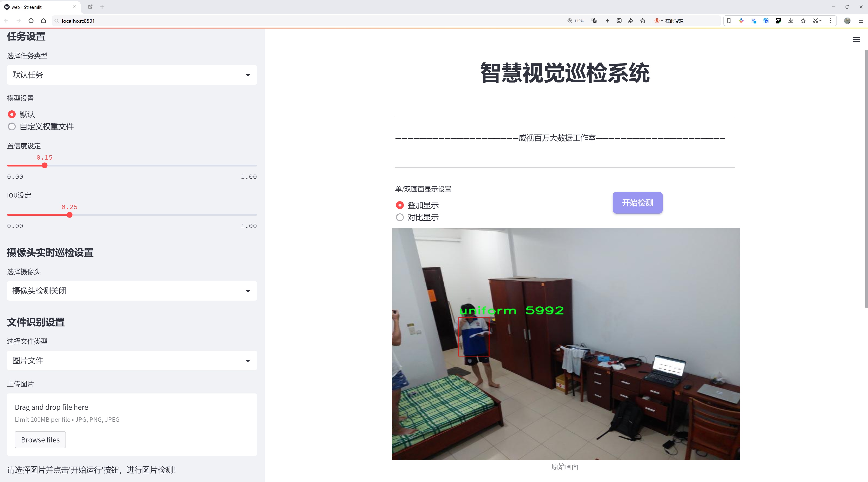Image resolution: width=868 pixels, height=482 pixels.
Task: Expand the '默认任务' task type dropdown
Action: pyautogui.click(x=132, y=75)
